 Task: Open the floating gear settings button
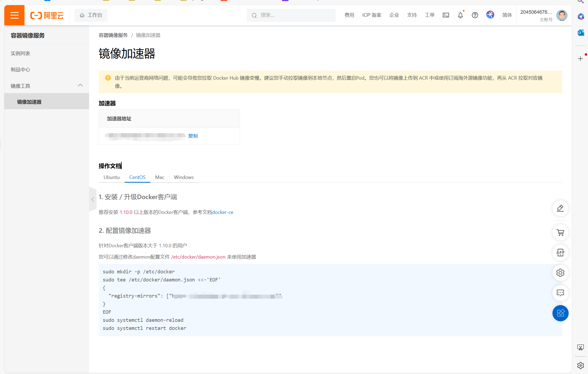(560, 273)
